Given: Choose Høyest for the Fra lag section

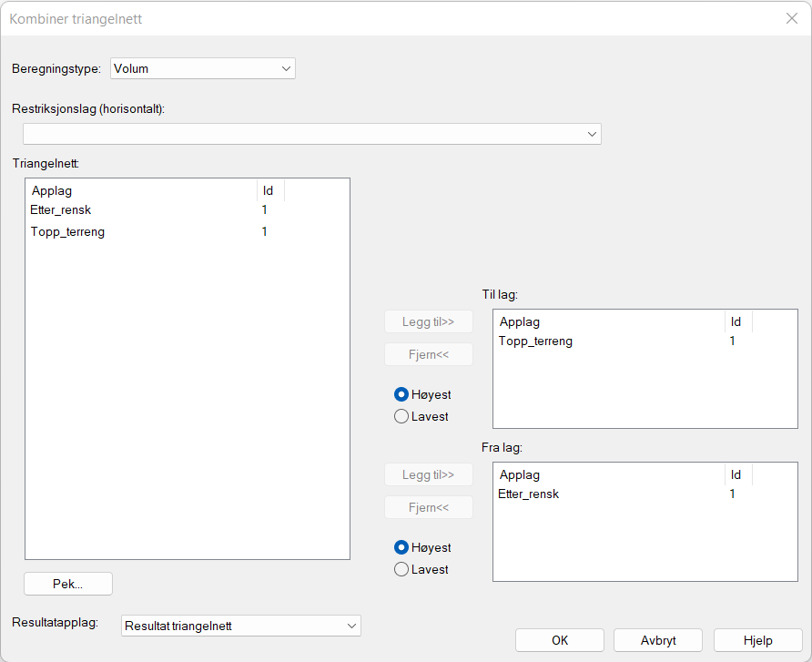Looking at the screenshot, I should click(x=401, y=547).
